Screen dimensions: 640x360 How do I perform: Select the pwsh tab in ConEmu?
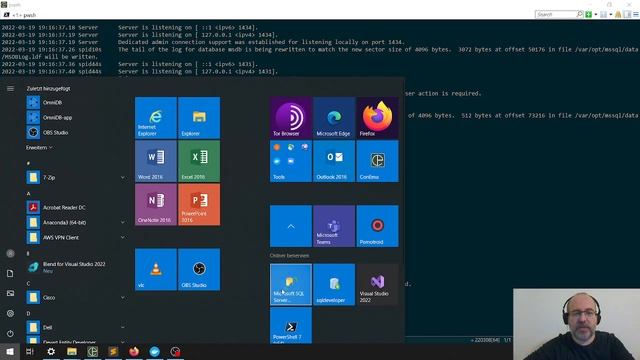20,15
